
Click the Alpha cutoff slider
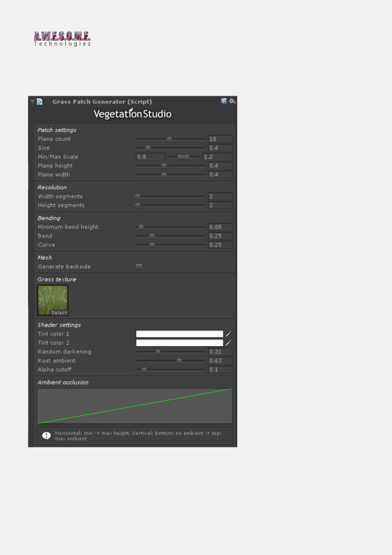170,369
